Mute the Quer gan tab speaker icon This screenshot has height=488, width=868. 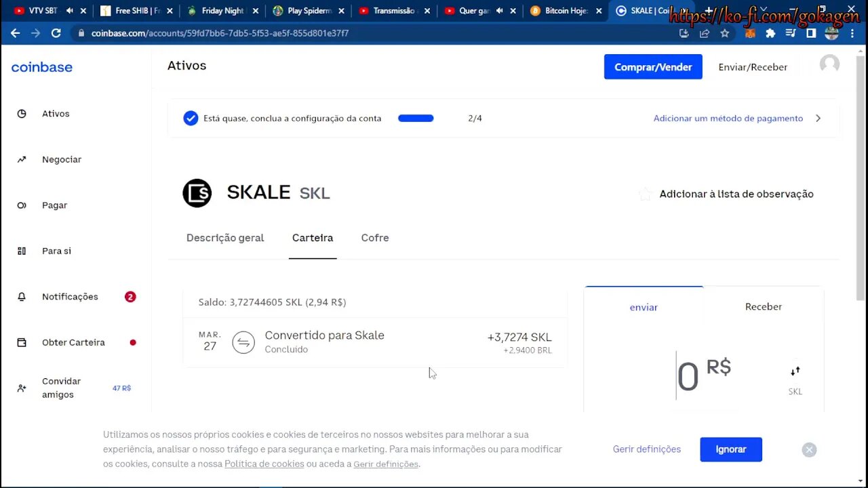(500, 11)
